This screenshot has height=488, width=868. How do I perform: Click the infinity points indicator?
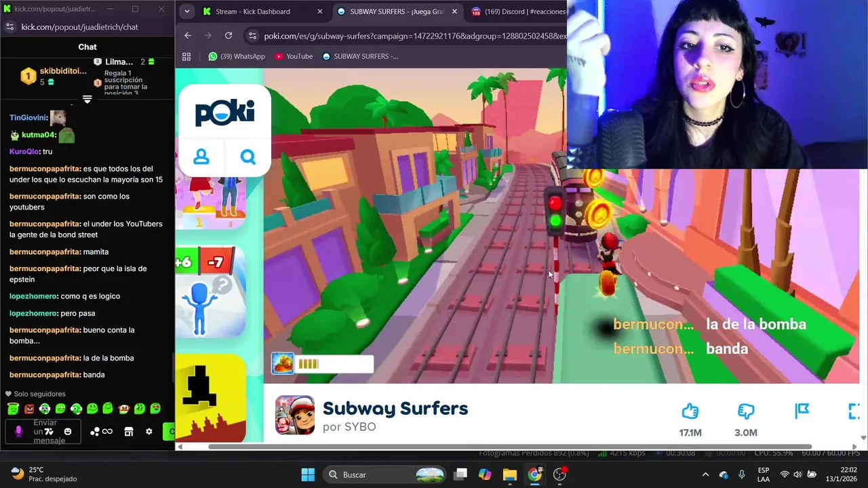click(107, 432)
